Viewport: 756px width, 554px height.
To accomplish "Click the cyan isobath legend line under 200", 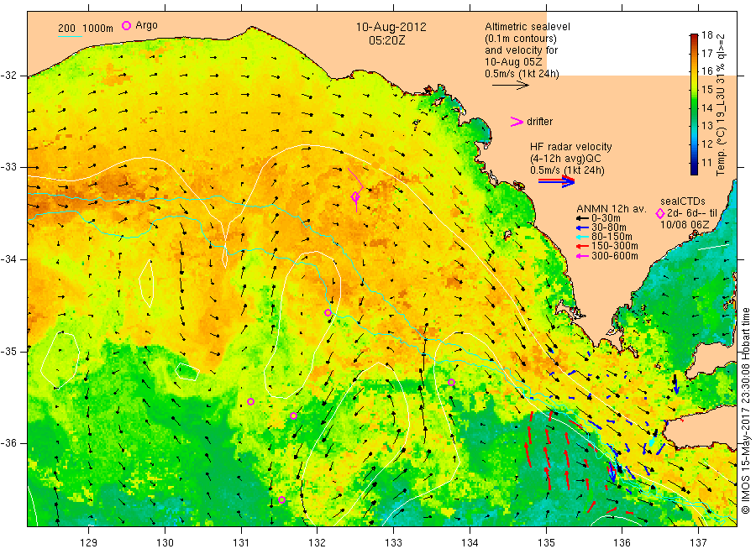I will pos(70,36).
